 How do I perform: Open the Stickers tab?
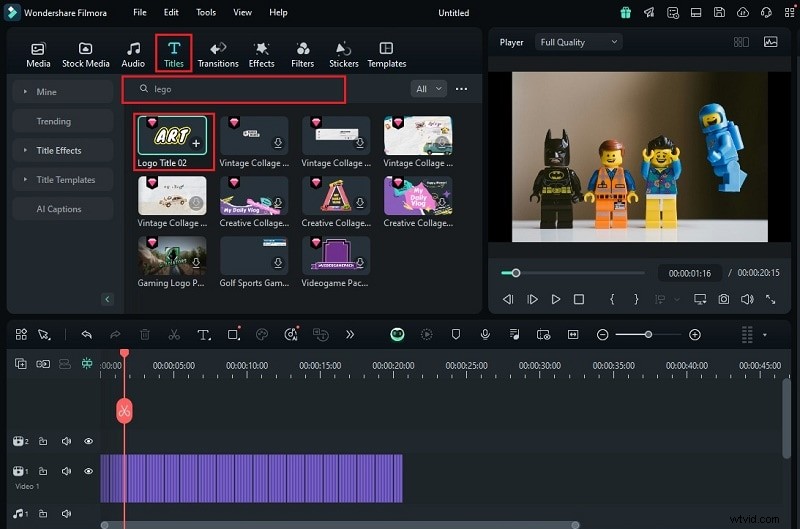click(343, 55)
